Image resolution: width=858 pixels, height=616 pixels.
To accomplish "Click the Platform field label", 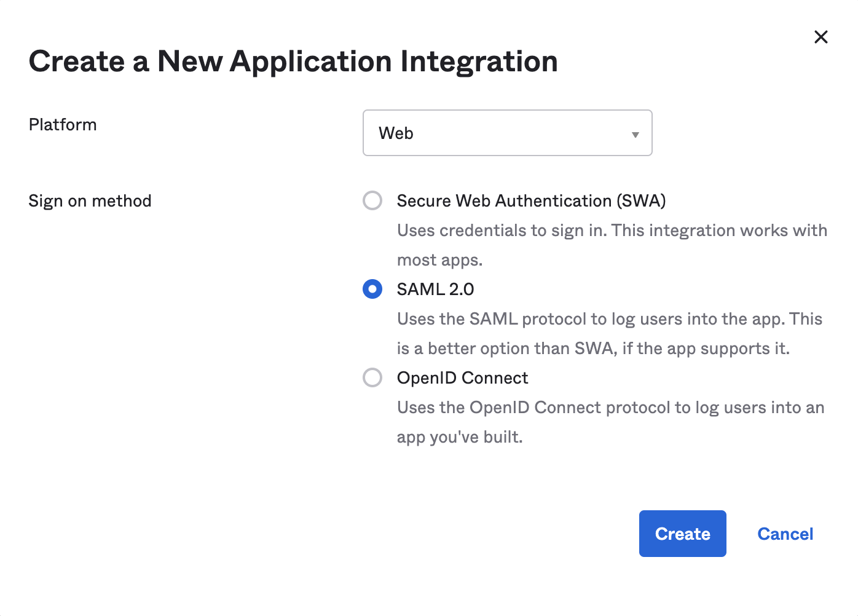I will 62,124.
